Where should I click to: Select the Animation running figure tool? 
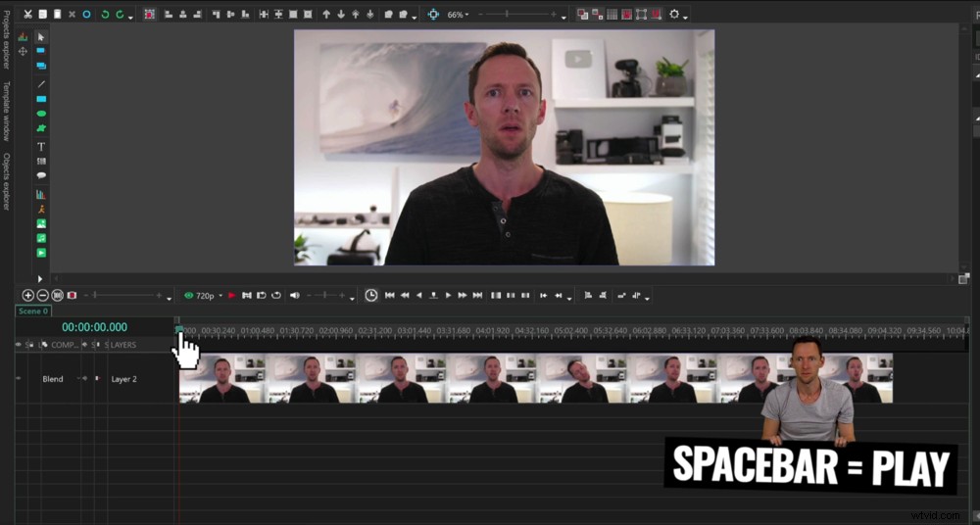(x=41, y=209)
